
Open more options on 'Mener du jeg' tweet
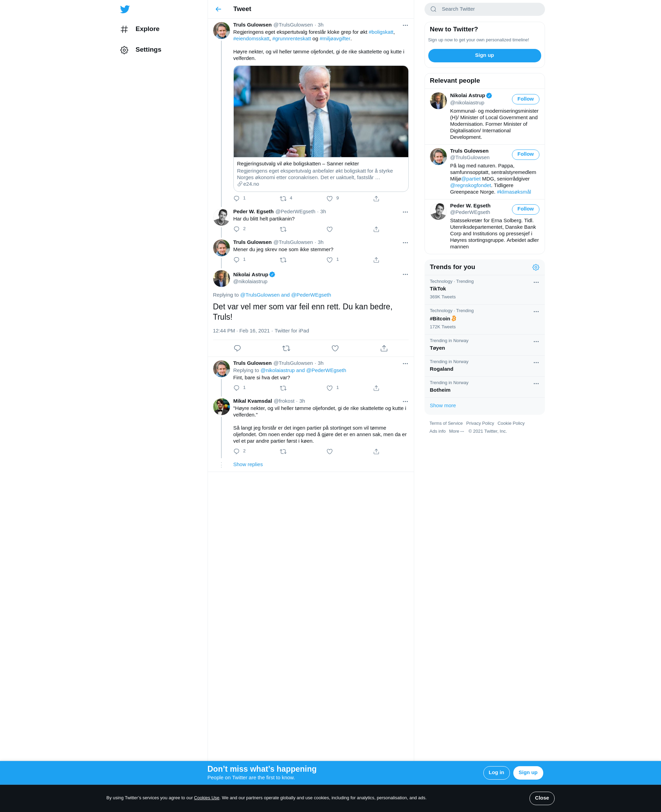pyautogui.click(x=405, y=243)
